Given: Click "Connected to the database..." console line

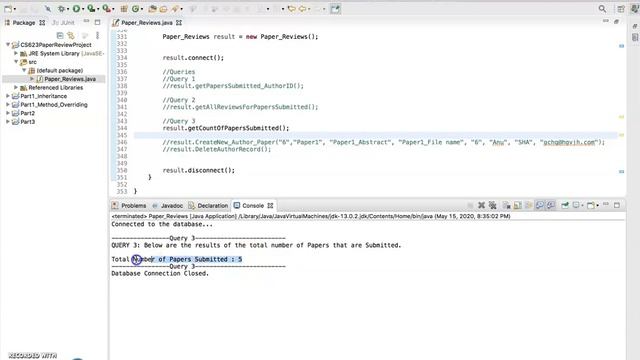Looking at the screenshot, I should pyautogui.click(x=162, y=224).
